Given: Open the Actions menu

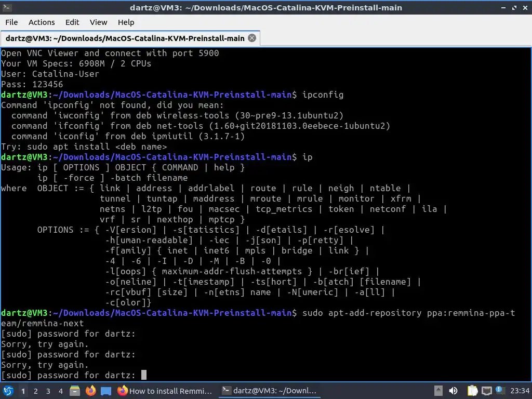Looking at the screenshot, I should (x=42, y=22).
